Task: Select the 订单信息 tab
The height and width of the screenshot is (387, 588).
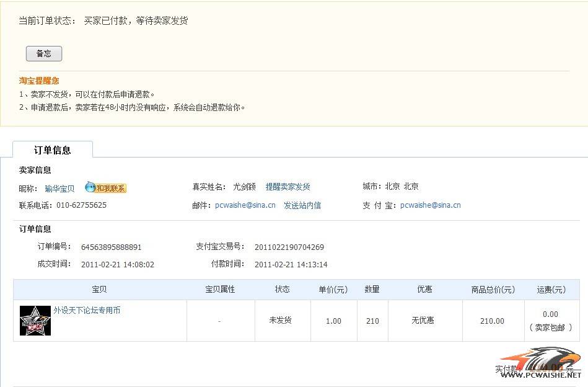Action: click(x=53, y=149)
